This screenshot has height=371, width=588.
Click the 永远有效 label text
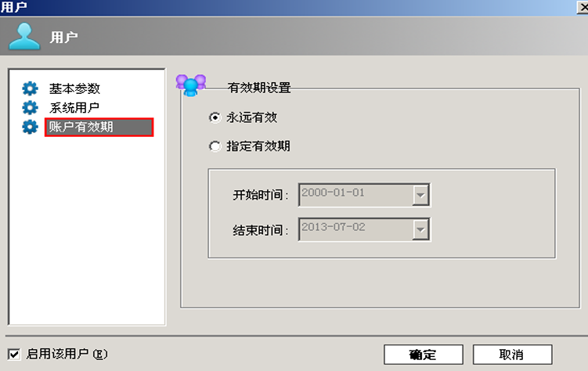[251, 117]
